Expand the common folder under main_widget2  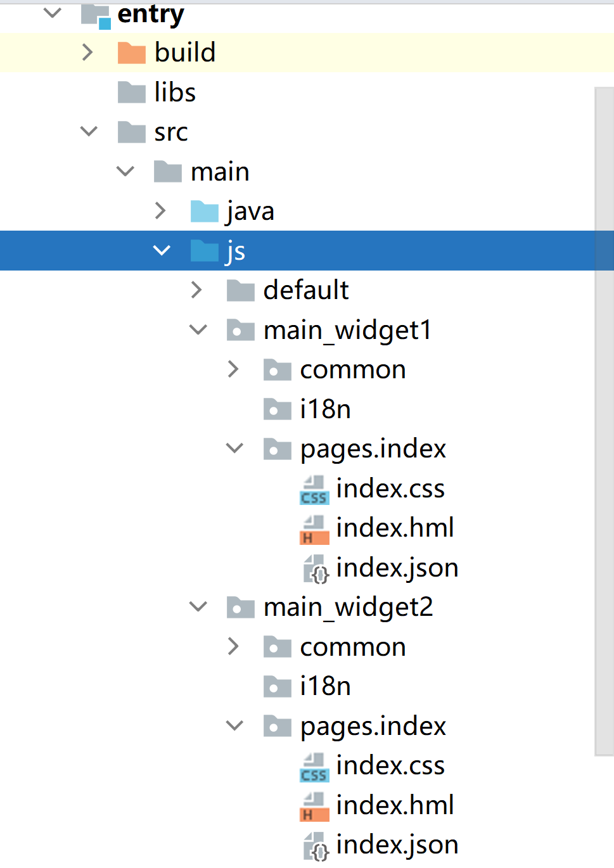point(234,647)
